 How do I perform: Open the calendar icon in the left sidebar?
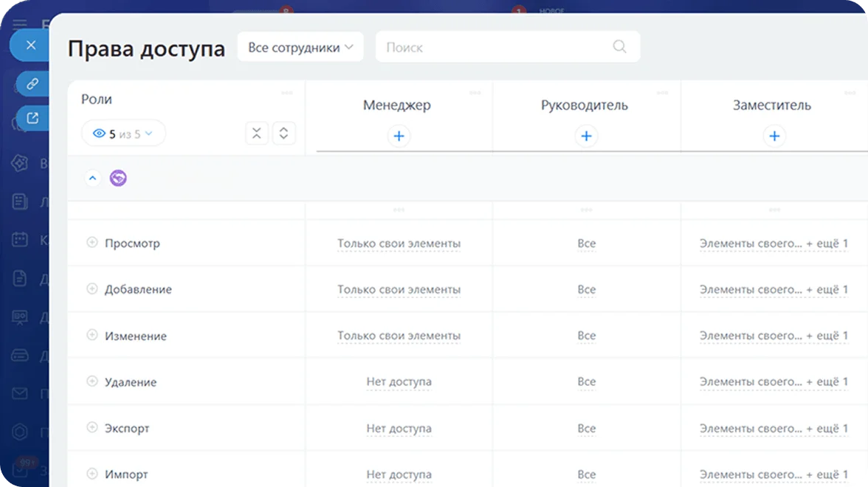20,239
